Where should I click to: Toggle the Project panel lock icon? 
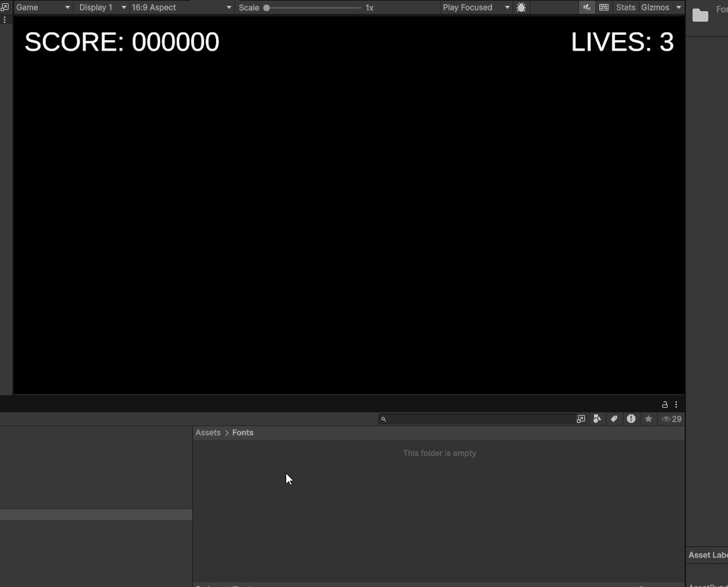[x=664, y=404]
